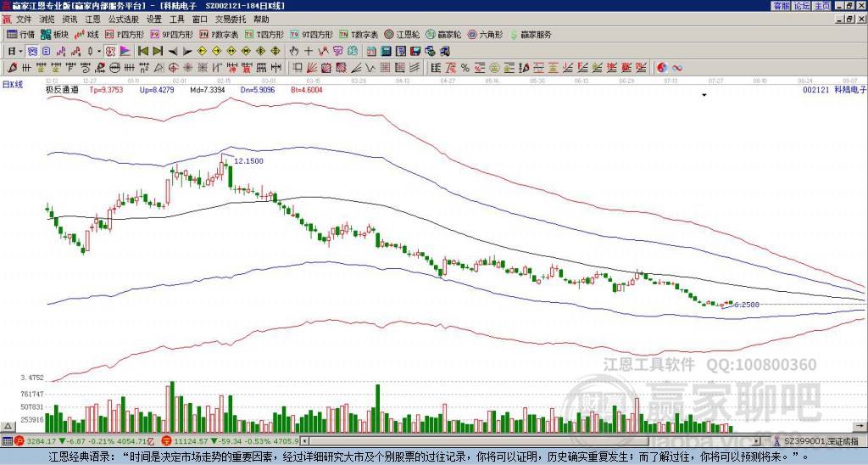
Task: Open the yin-yang taiji icon
Action: 662,68
